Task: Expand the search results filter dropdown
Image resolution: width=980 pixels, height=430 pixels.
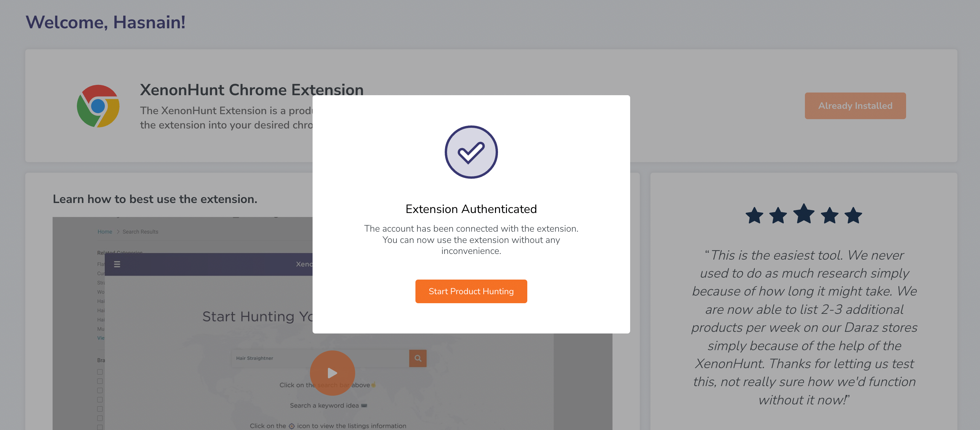Action: click(x=118, y=264)
